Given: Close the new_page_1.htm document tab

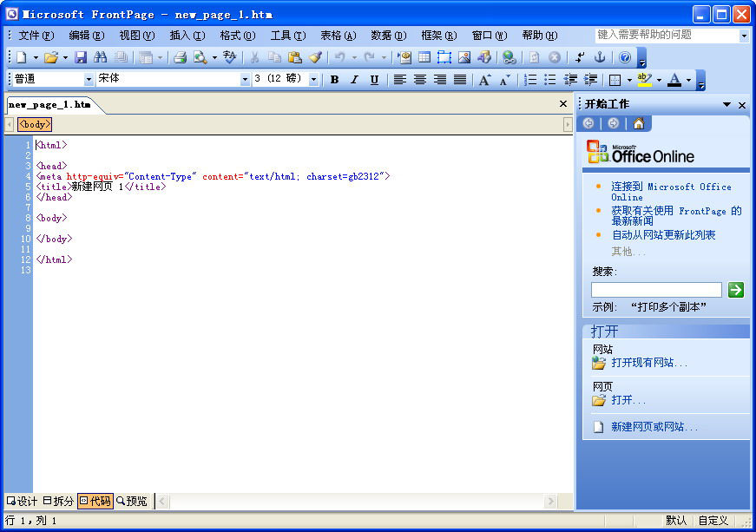Looking at the screenshot, I should [x=562, y=103].
